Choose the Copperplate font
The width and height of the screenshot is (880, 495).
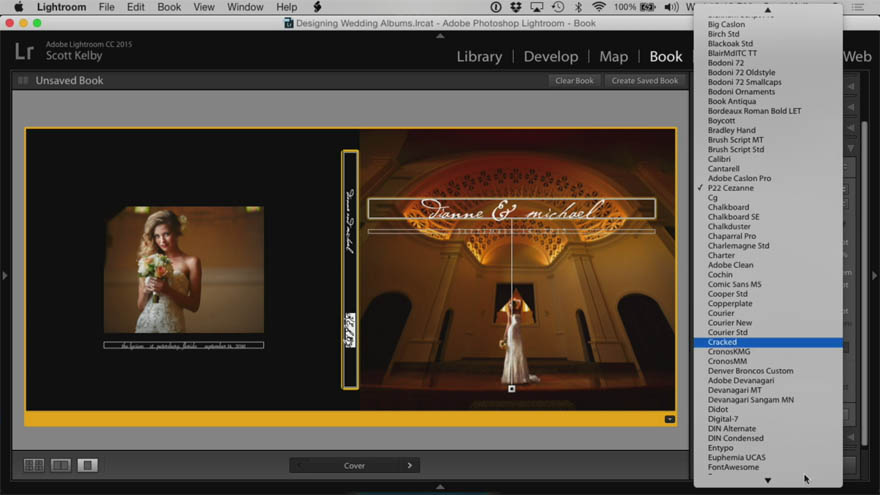coord(768,304)
